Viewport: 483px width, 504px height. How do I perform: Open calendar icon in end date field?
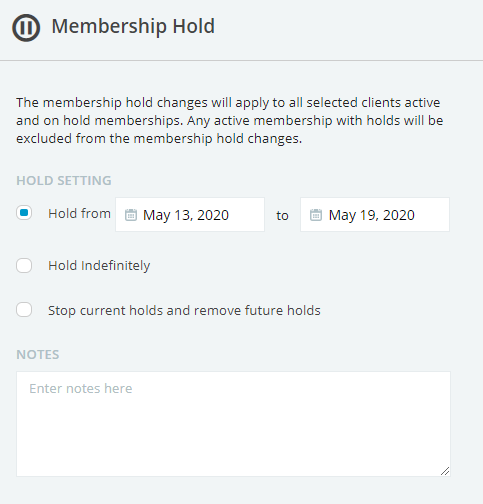click(316, 215)
